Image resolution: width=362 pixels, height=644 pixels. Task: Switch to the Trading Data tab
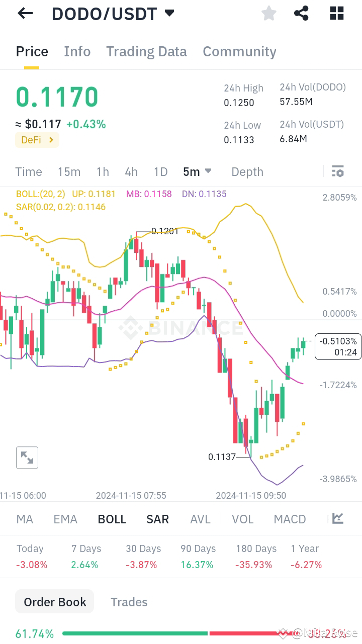[x=146, y=51]
